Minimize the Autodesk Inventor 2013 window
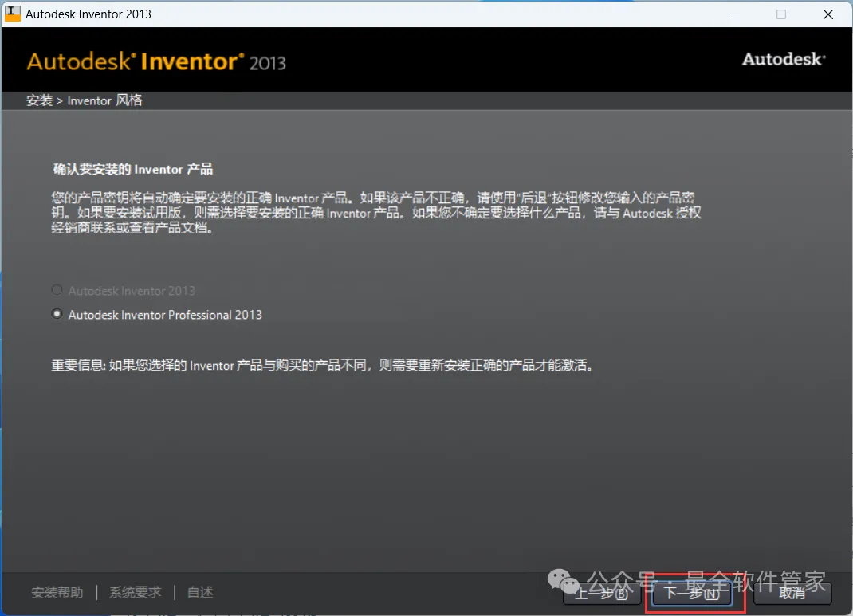Image resolution: width=853 pixels, height=616 pixels. [x=735, y=14]
